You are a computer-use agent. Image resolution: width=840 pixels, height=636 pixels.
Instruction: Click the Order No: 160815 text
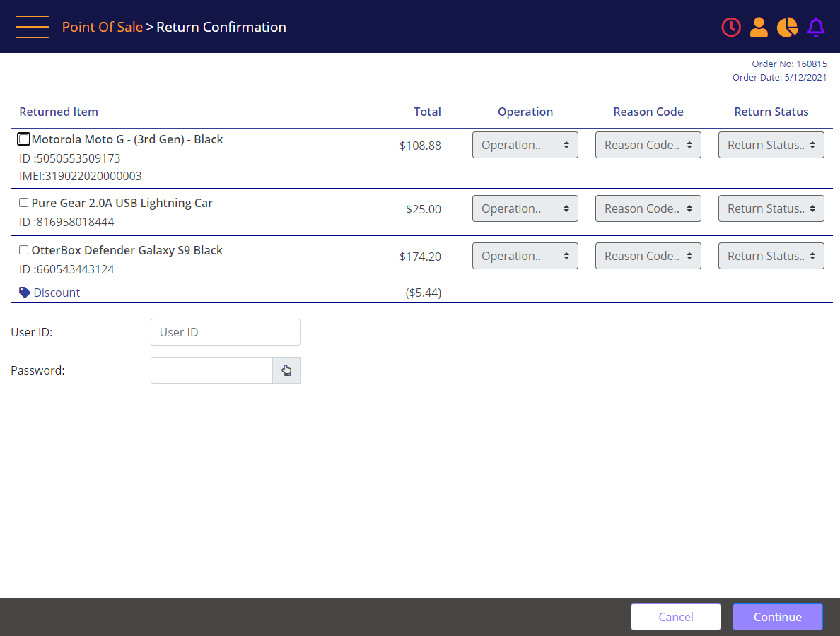(789, 64)
